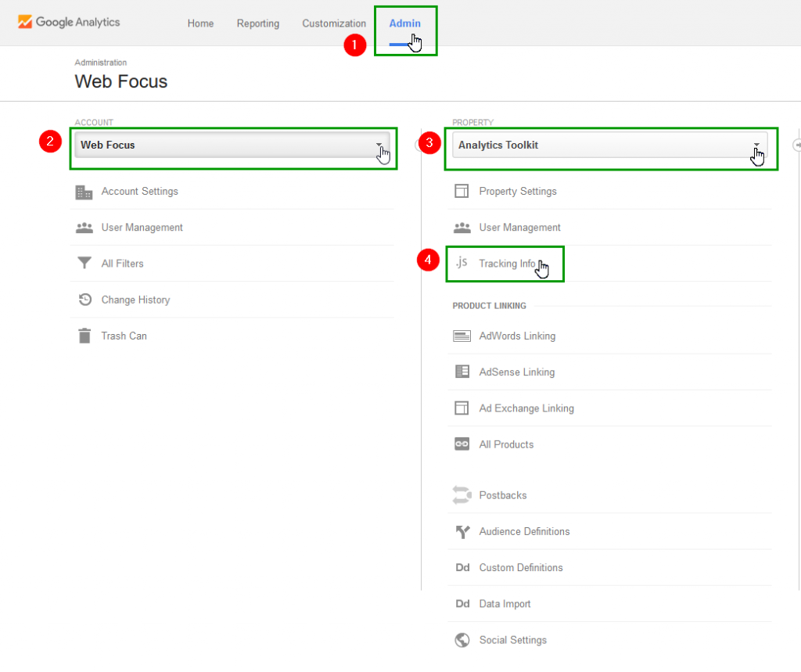Open Change History
Screen dimensions: 801x672
135,300
